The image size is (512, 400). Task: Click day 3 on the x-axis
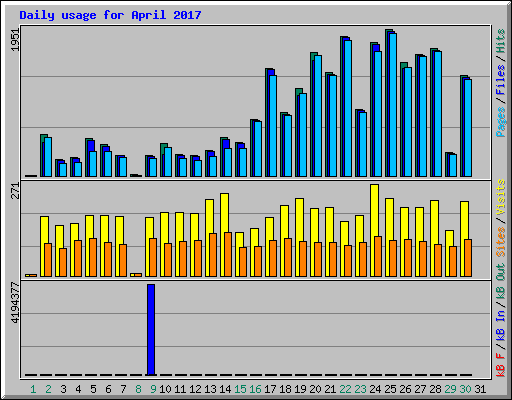[63, 389]
